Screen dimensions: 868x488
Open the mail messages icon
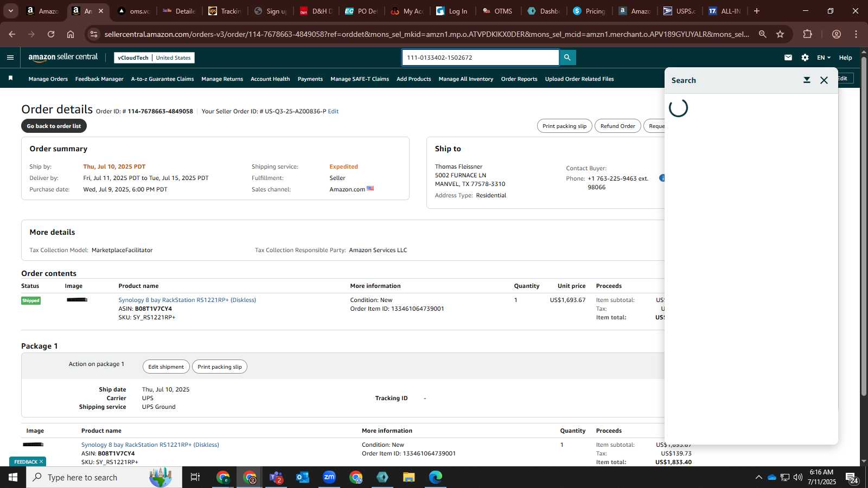[x=788, y=57]
